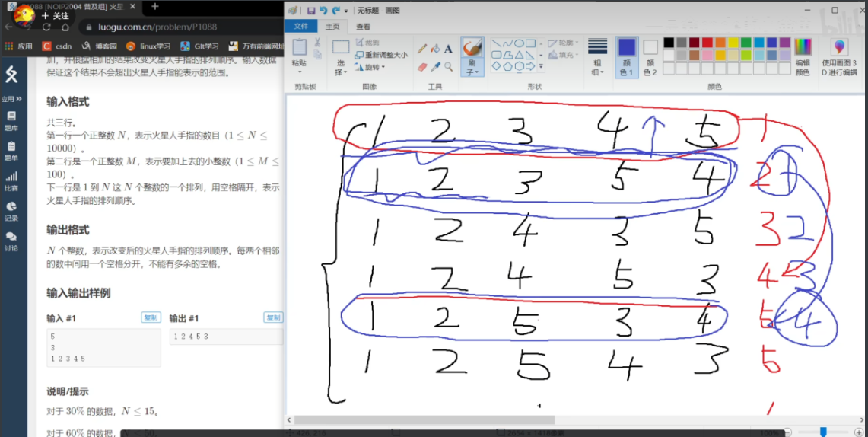Choose the Oval shape
Viewport: 868px width, 437px height.
519,43
